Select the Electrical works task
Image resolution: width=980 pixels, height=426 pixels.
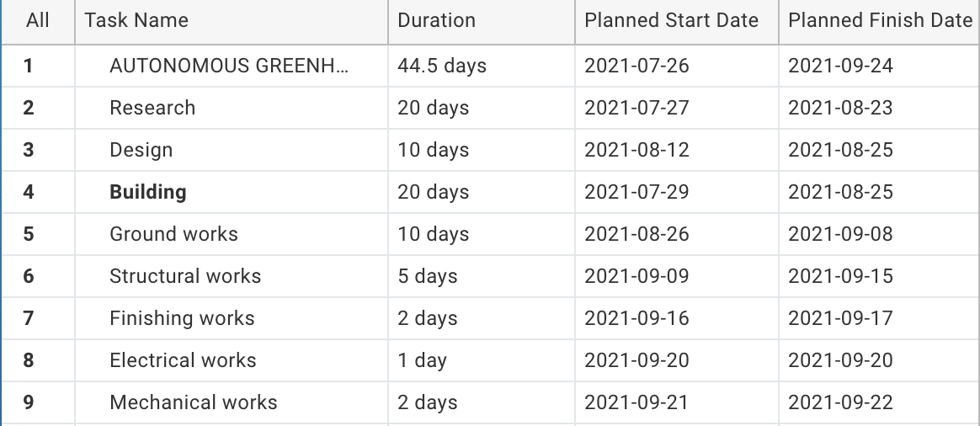[x=183, y=360]
